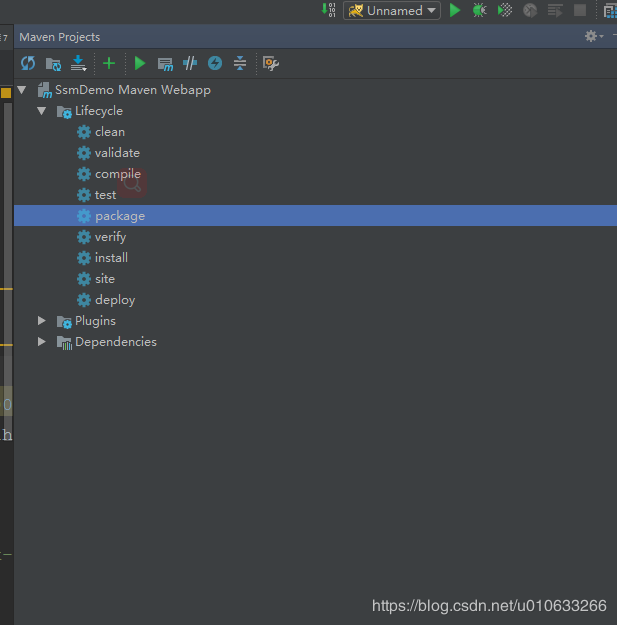Click the grayed-out run list icon

pos(555,11)
